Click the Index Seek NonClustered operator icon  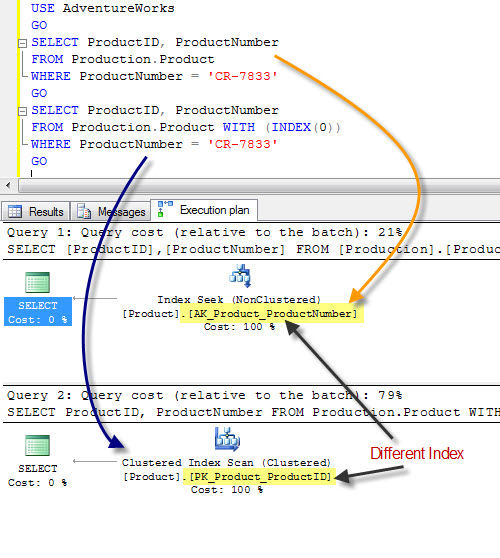[240, 276]
